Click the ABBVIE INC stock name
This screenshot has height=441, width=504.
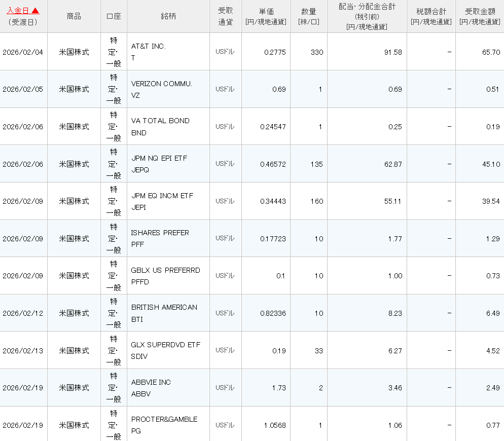click(151, 382)
